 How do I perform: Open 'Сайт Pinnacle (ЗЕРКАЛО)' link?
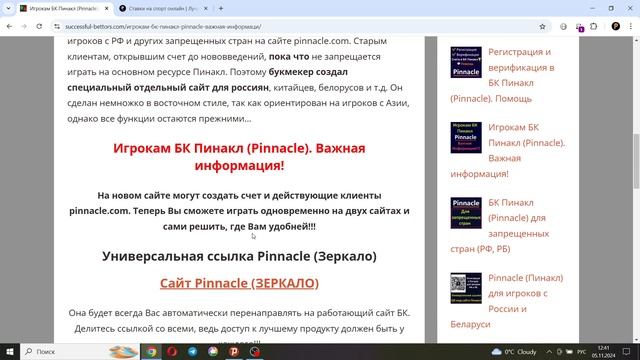pyautogui.click(x=239, y=283)
